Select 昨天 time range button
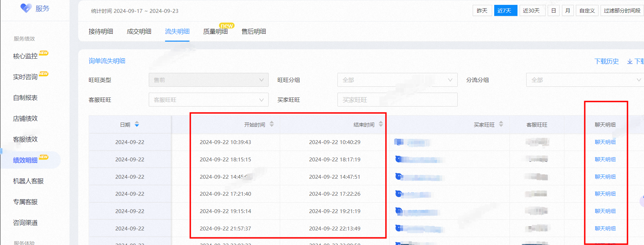 click(x=482, y=10)
